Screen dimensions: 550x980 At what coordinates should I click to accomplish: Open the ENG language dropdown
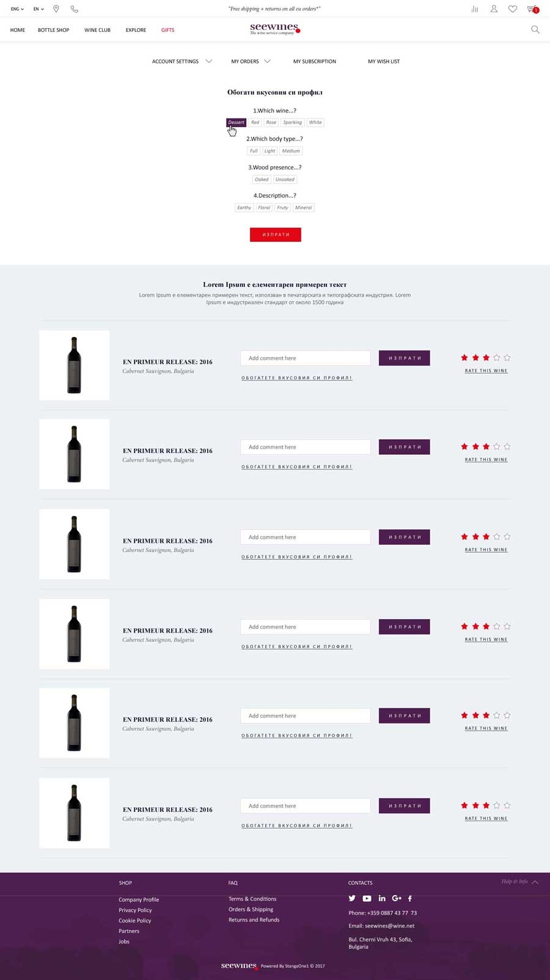(17, 9)
